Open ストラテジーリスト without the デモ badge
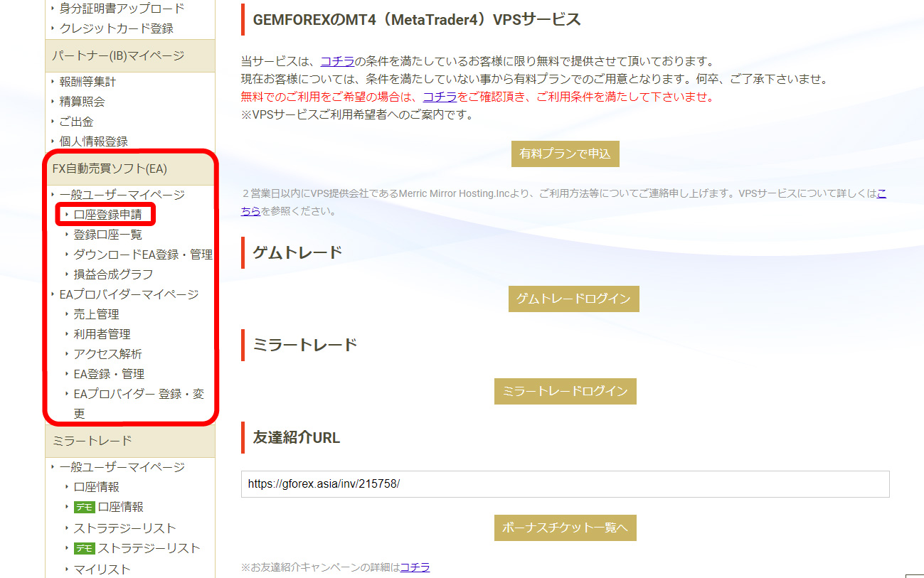The height and width of the screenshot is (578, 924). 125,528
